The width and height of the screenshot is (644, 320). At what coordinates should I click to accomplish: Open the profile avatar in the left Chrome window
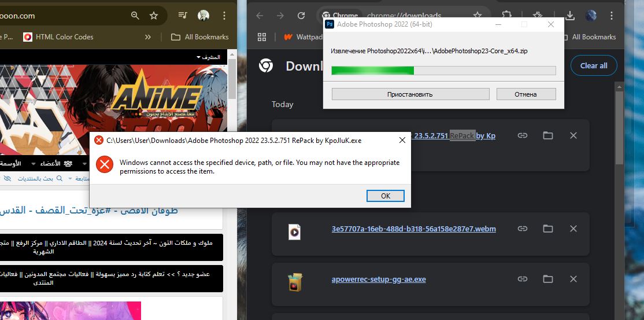203,16
